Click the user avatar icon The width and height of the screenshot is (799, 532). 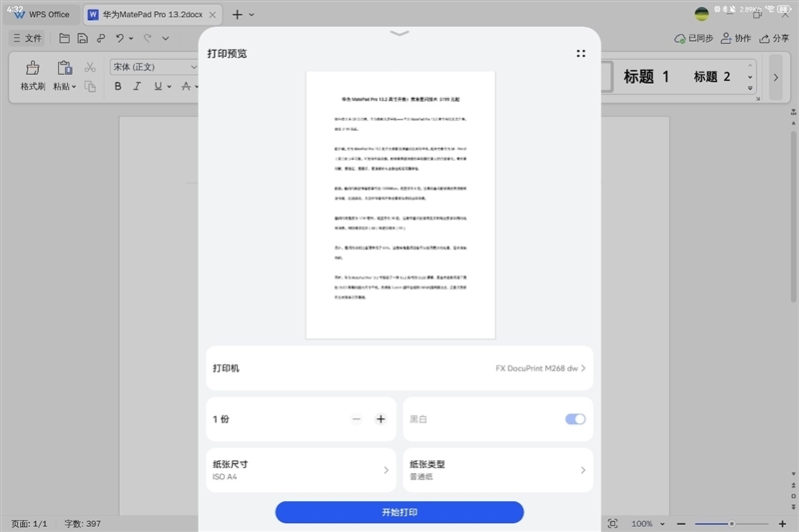tap(702, 14)
